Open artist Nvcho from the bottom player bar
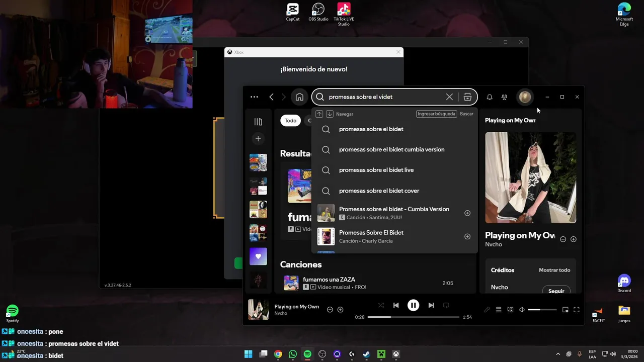This screenshot has height=362, width=644. pyautogui.click(x=281, y=313)
